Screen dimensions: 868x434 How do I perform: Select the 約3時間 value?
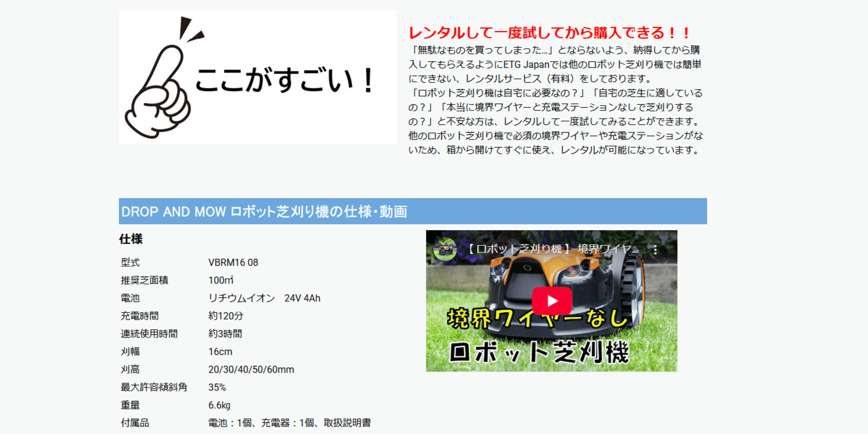[225, 334]
